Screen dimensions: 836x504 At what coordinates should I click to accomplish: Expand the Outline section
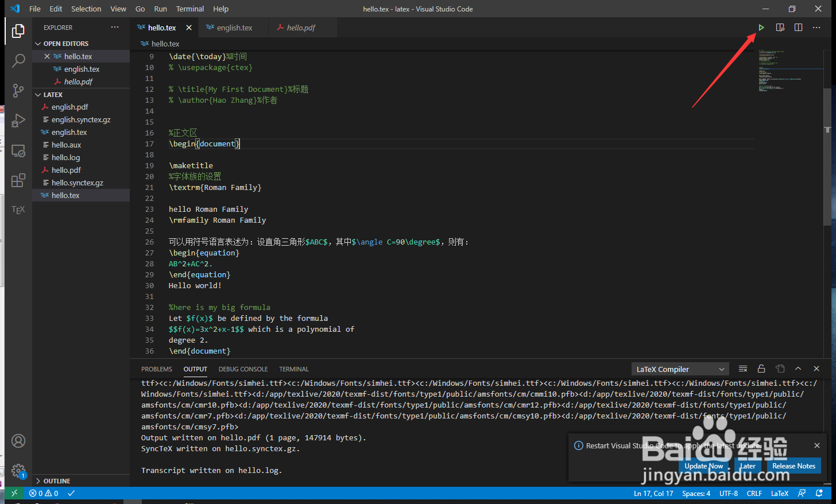(x=80, y=481)
